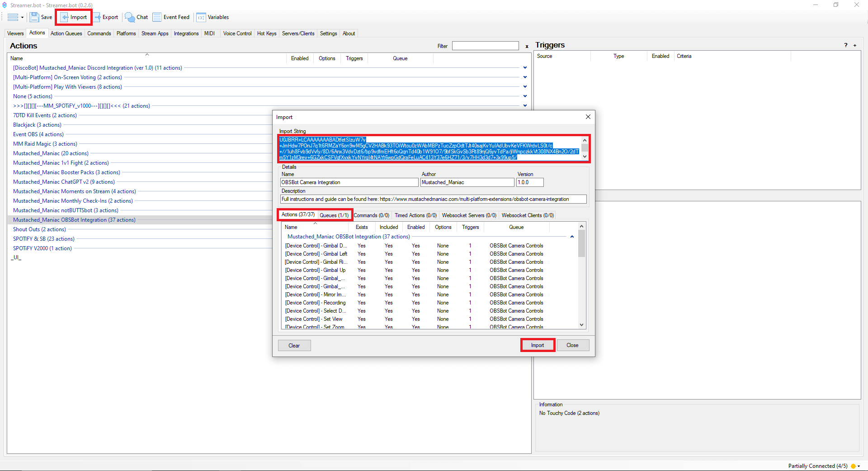868x471 pixels.
Task: Switch to the Queues (1/1) tab
Action: pos(334,215)
